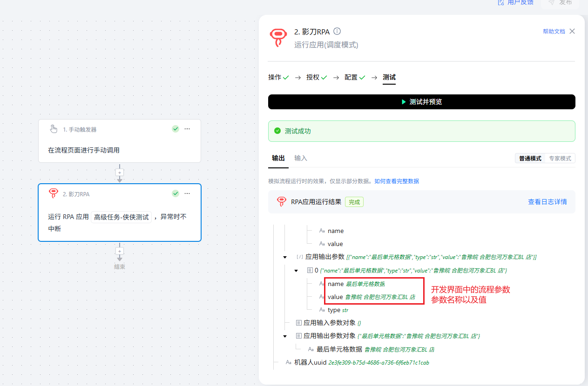Image resolution: width=588 pixels, height=386 pixels.
Task: Click the 发布 publish button
Action: pyautogui.click(x=560, y=2)
